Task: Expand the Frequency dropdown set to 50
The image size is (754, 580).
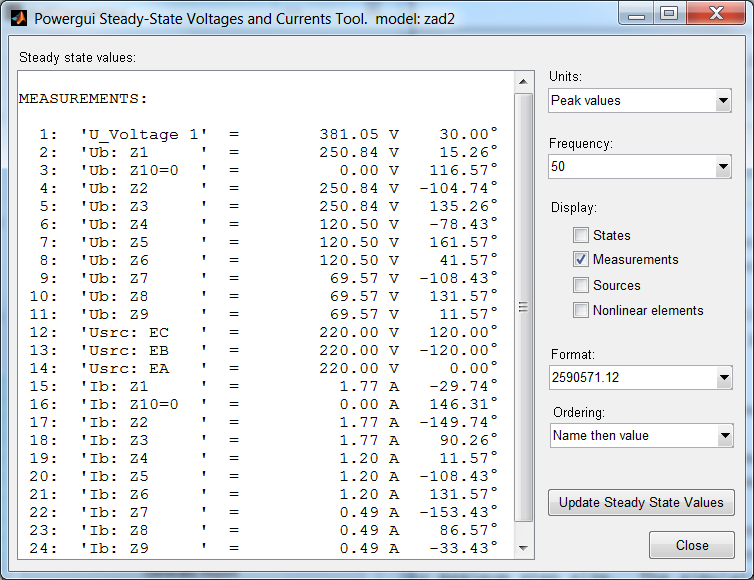Action: click(x=640, y=166)
